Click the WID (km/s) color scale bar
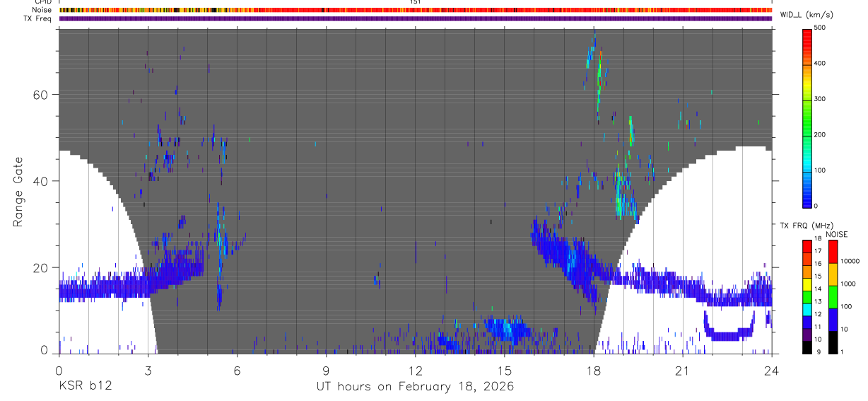The width and height of the screenshot is (868, 401). tap(807, 117)
